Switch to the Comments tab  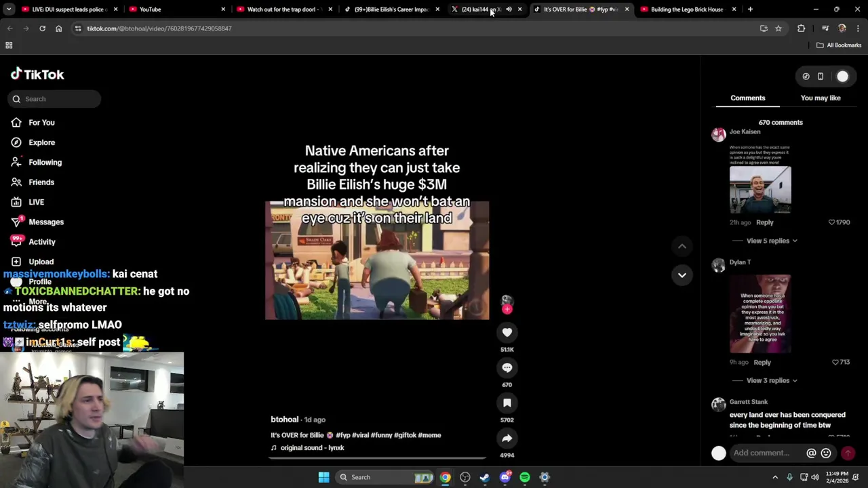coord(747,98)
